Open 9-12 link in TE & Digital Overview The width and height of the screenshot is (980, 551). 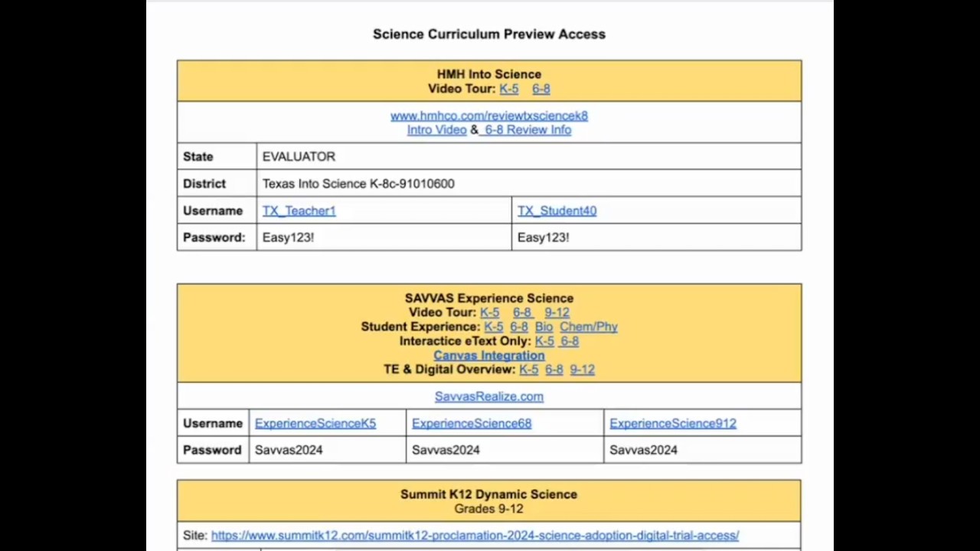[x=582, y=370]
